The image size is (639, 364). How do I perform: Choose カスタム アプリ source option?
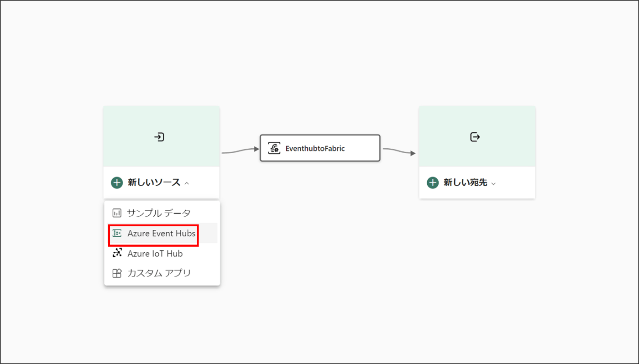[x=162, y=273]
